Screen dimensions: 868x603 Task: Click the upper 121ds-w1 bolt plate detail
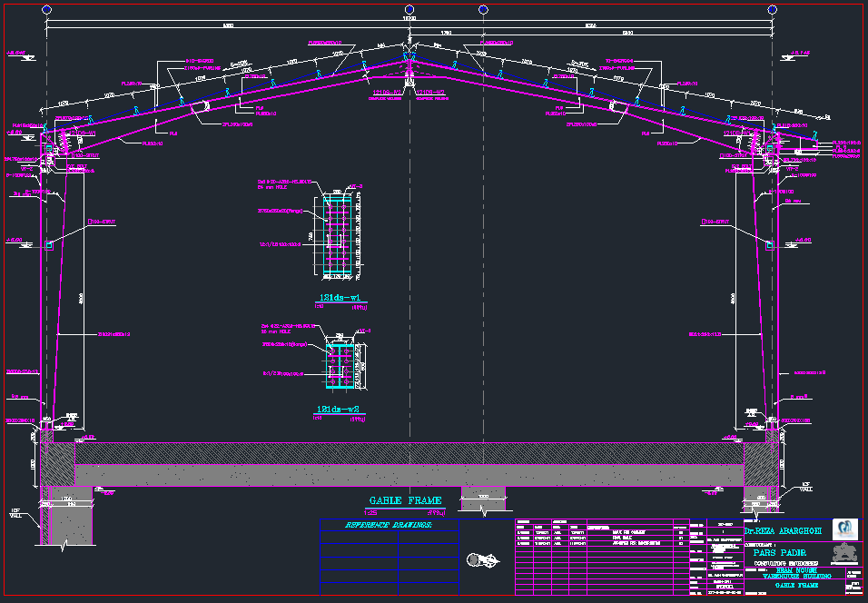click(336, 237)
